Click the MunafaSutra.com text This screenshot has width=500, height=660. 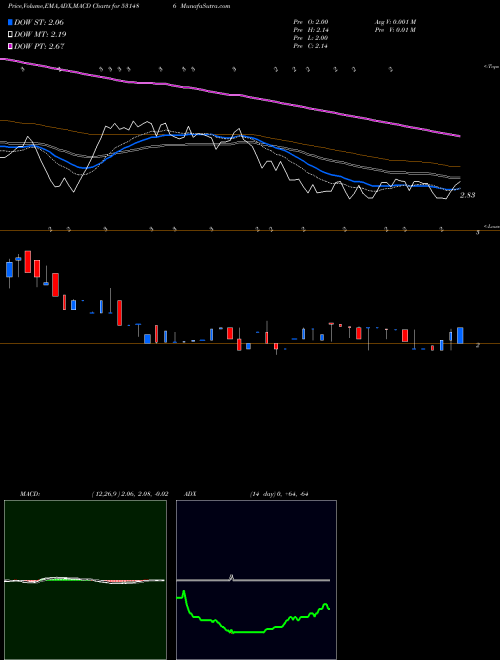(206, 6)
